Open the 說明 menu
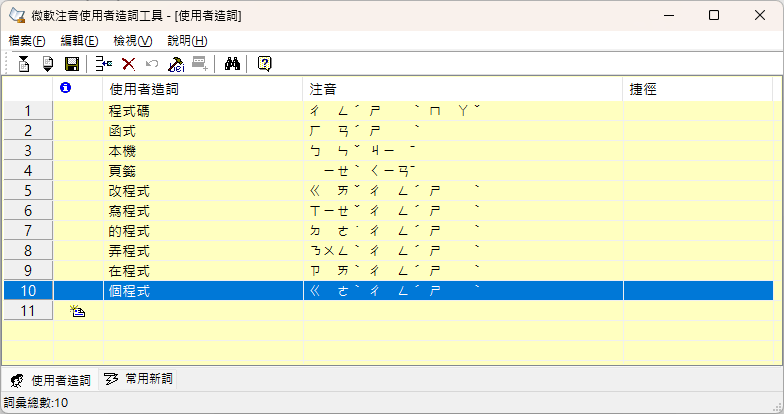Viewport: 784px width, 414px height. point(187,40)
